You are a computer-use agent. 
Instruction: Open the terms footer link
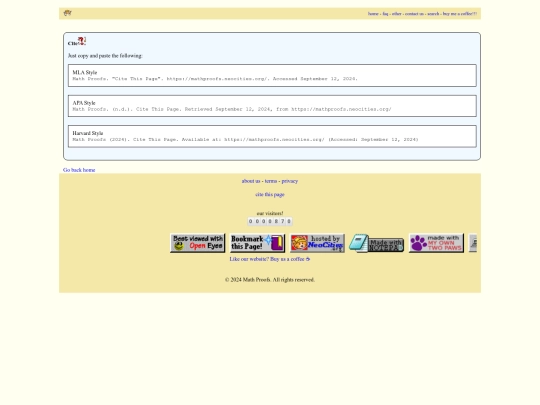point(271,181)
